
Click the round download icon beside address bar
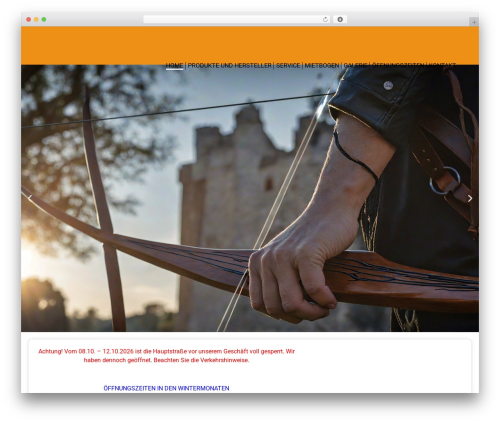coord(340,19)
